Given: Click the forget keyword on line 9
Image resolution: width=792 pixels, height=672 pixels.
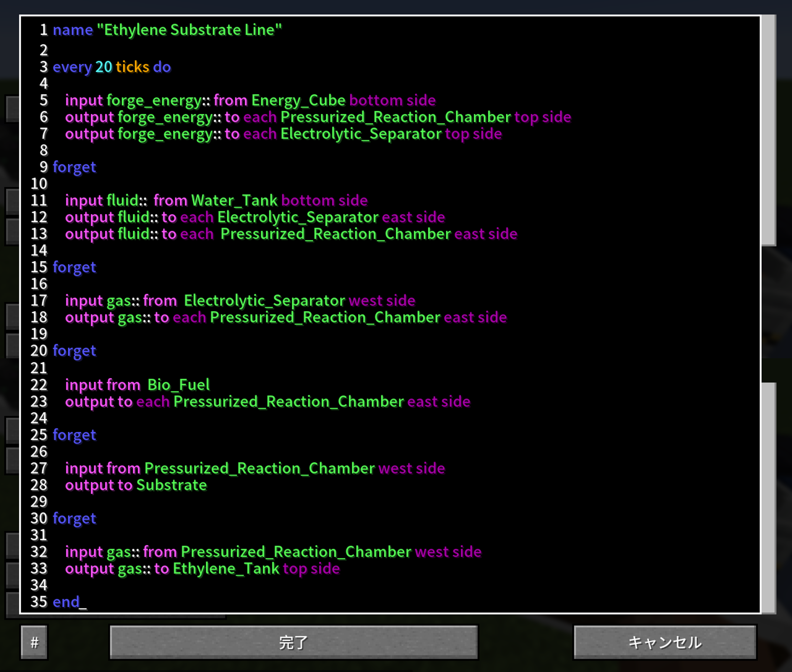Looking at the screenshot, I should coord(74,167).
